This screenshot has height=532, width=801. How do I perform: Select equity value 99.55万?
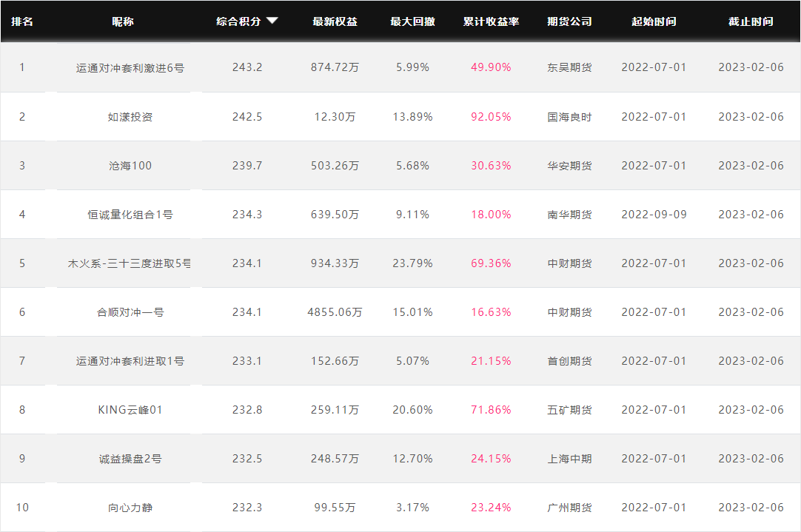point(335,508)
